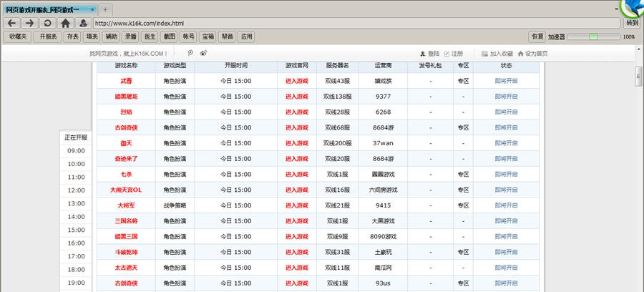Open the Sina Weibo icon in page header

click(203, 53)
